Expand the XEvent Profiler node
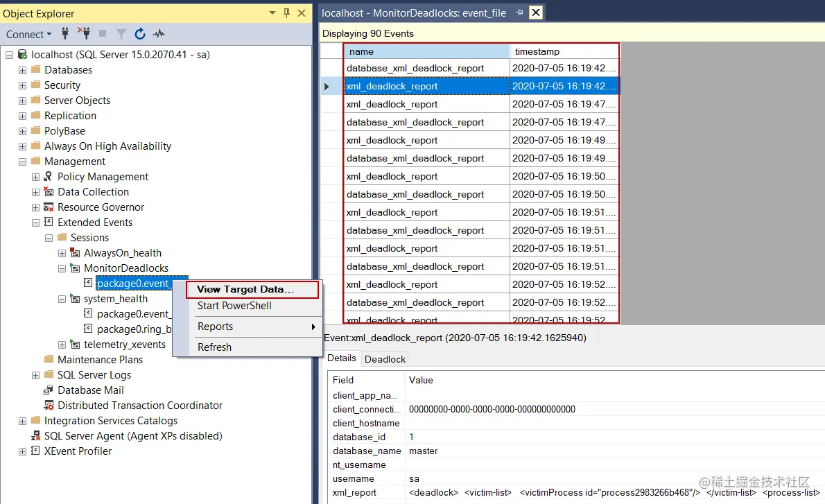 tap(22, 451)
